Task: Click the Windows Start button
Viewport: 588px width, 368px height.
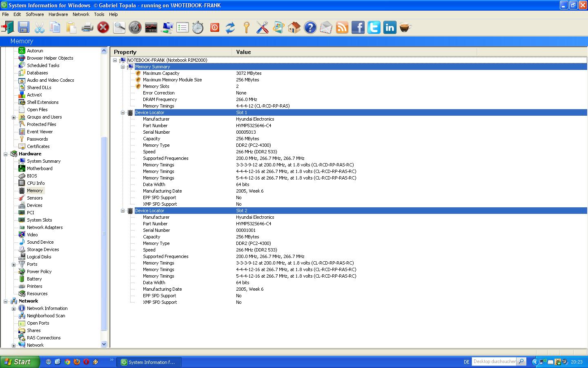Action: point(20,362)
